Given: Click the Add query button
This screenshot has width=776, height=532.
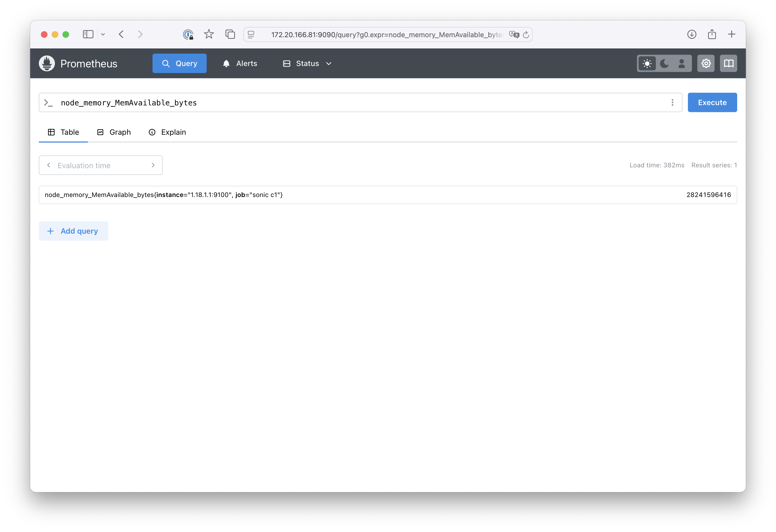Looking at the screenshot, I should [x=74, y=231].
